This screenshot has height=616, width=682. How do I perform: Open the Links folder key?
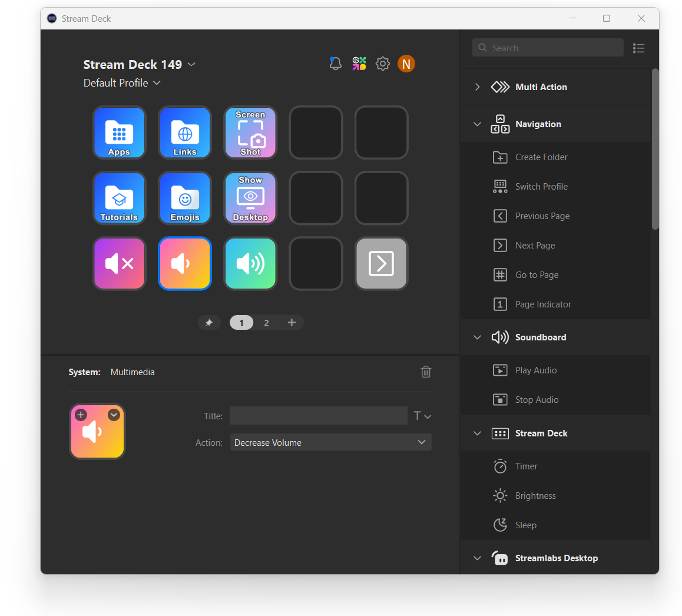pyautogui.click(x=185, y=133)
